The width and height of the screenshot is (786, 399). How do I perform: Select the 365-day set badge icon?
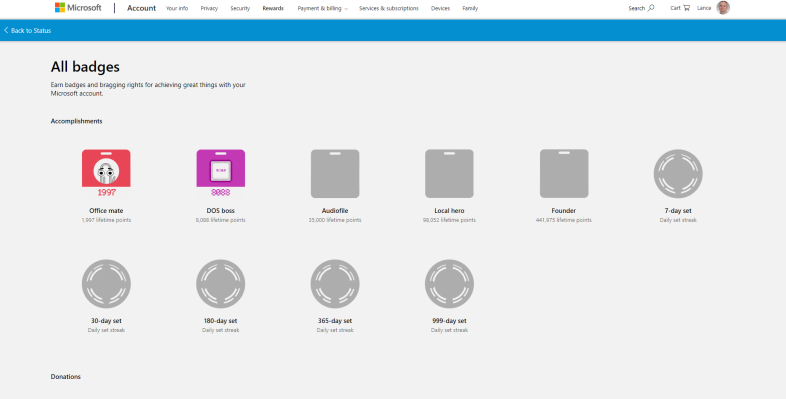[x=335, y=284]
